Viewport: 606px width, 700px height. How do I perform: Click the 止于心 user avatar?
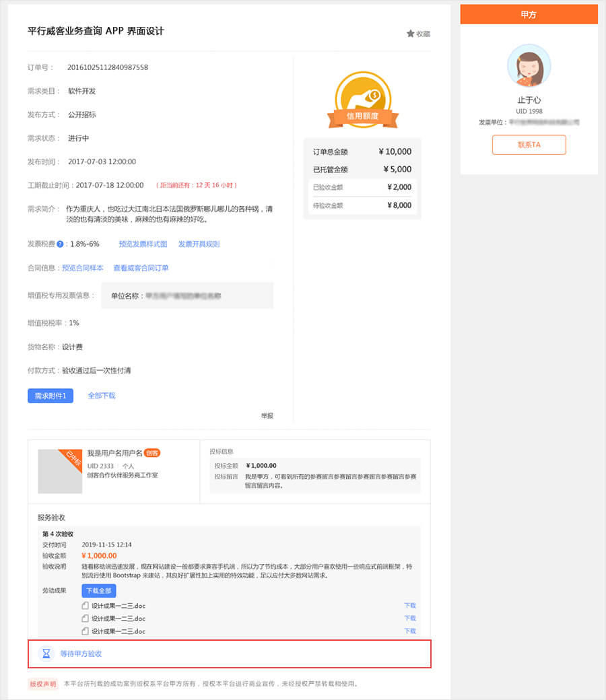click(529, 66)
